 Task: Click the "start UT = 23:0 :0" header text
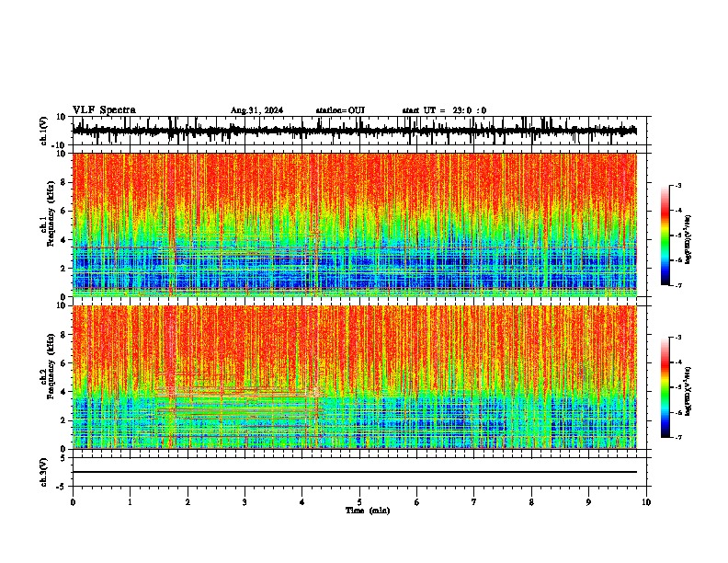click(x=444, y=110)
